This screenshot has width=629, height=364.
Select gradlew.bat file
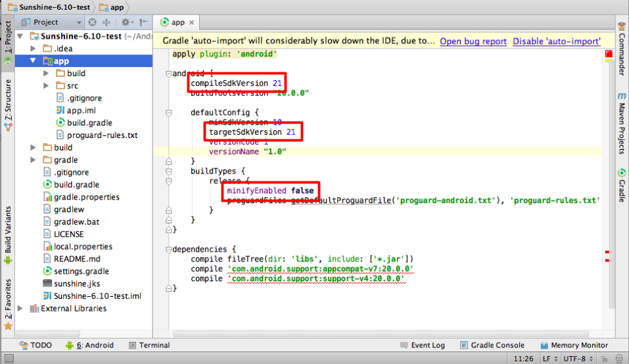pyautogui.click(x=71, y=221)
